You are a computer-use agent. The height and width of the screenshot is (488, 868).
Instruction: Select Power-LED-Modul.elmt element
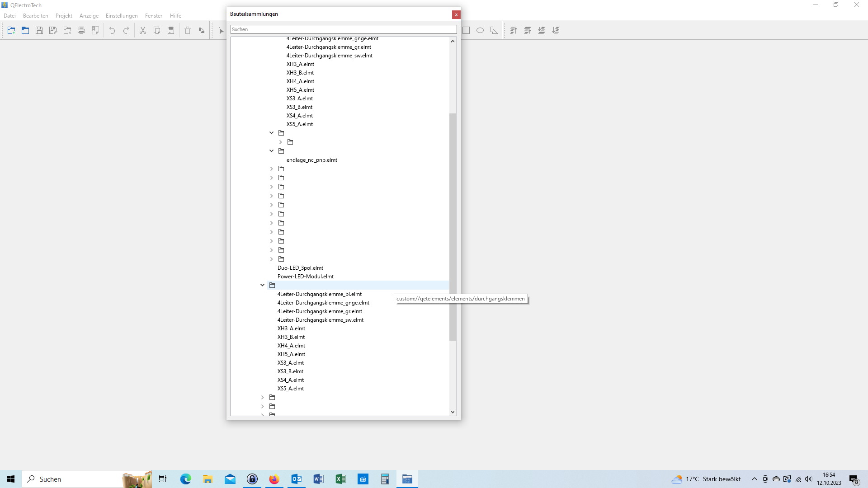pyautogui.click(x=306, y=277)
